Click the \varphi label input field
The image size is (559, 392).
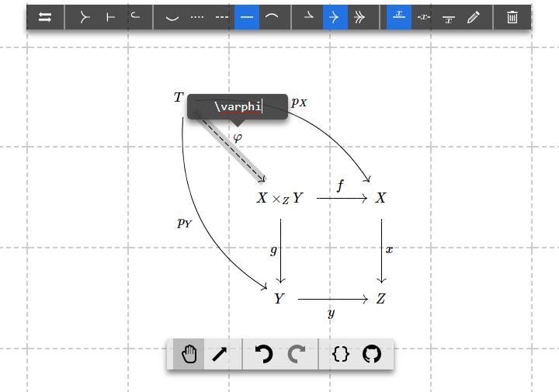(x=238, y=106)
